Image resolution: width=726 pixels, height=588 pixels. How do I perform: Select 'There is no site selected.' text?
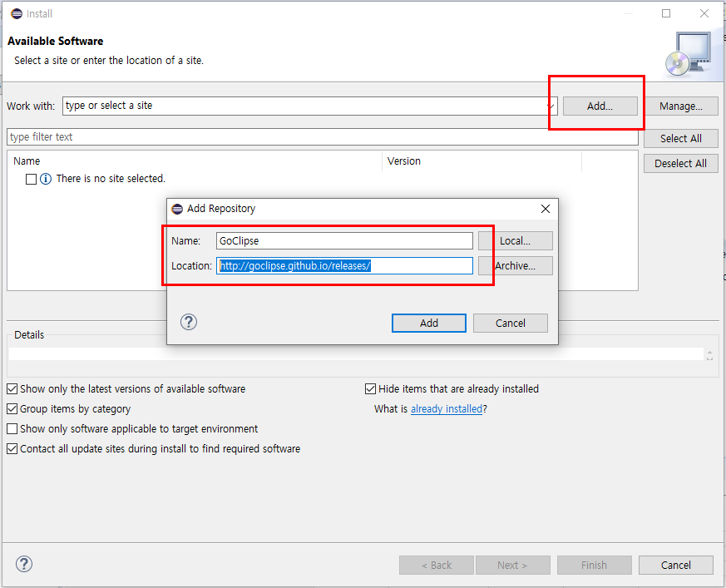click(111, 179)
